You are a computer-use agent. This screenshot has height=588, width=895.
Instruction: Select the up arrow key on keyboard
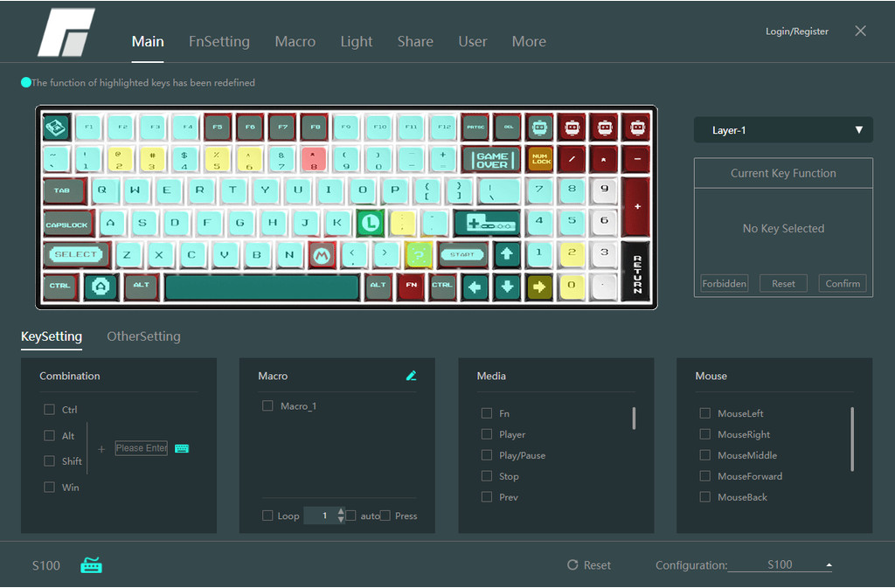point(507,255)
